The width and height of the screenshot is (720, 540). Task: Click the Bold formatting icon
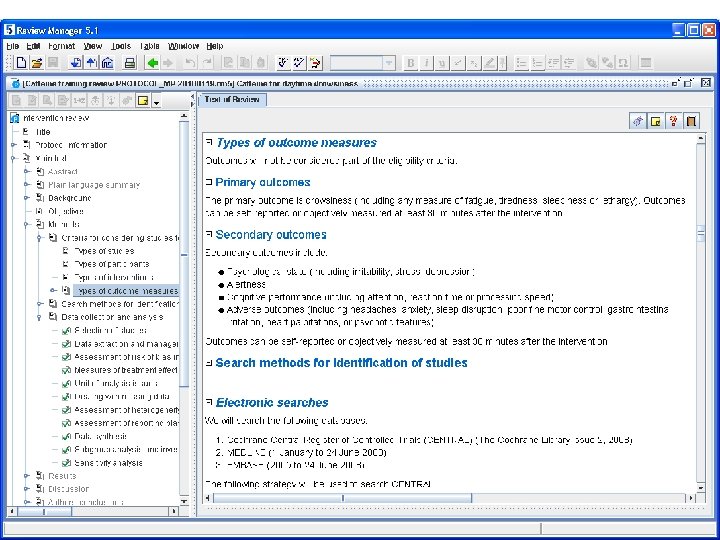tap(411, 63)
